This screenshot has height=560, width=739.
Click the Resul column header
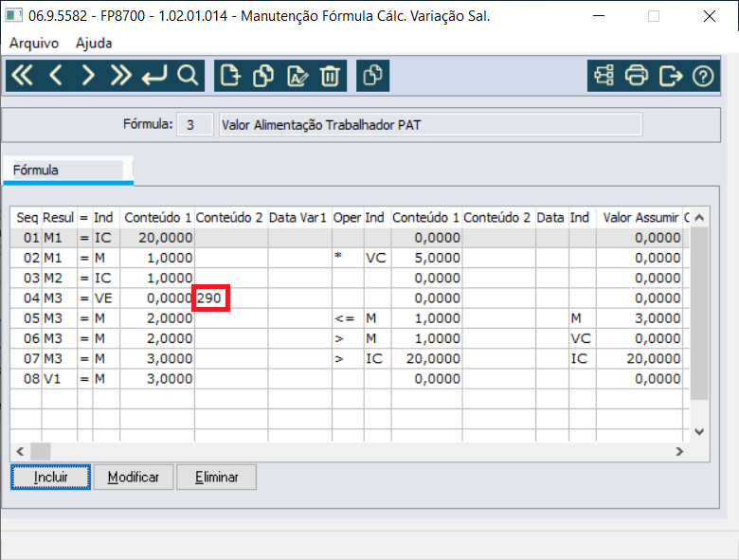[60, 217]
